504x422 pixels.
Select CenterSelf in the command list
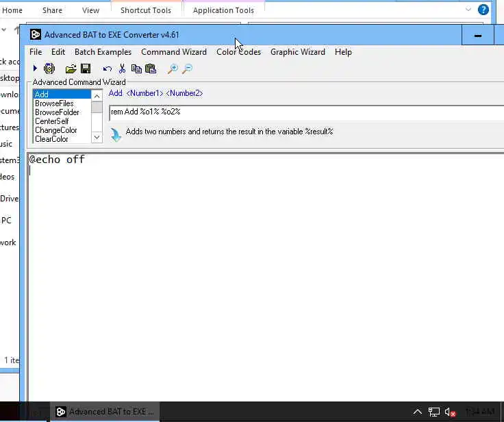pyautogui.click(x=62, y=121)
